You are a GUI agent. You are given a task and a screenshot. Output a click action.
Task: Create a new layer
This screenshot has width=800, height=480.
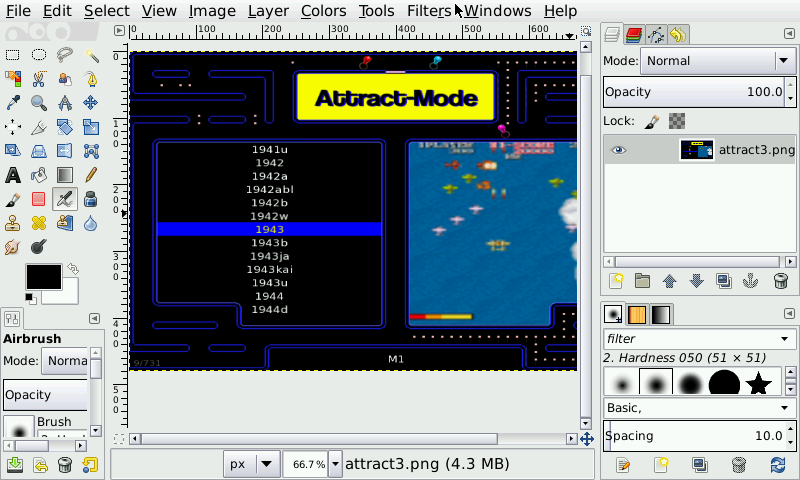616,281
